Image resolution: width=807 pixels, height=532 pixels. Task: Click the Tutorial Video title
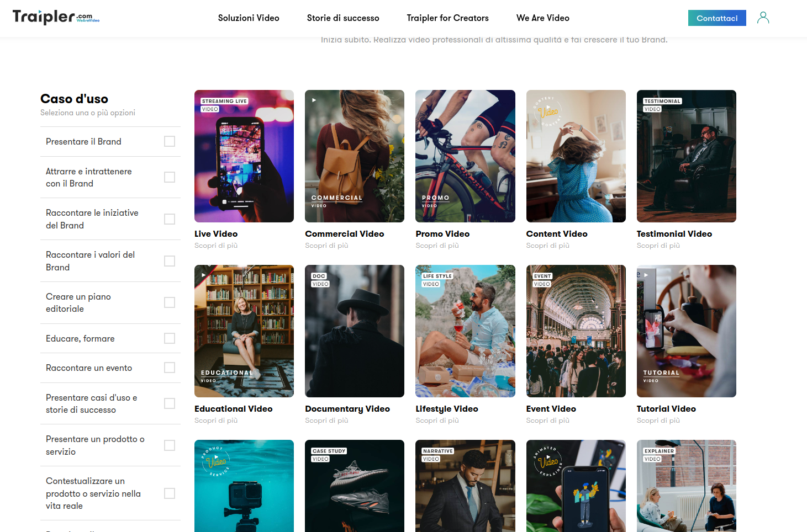click(x=666, y=409)
